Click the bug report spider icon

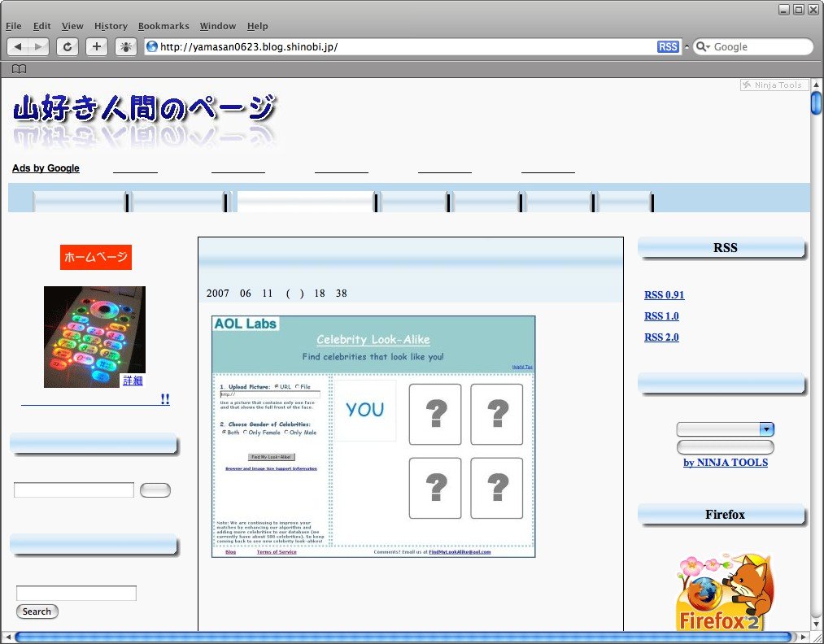click(125, 46)
